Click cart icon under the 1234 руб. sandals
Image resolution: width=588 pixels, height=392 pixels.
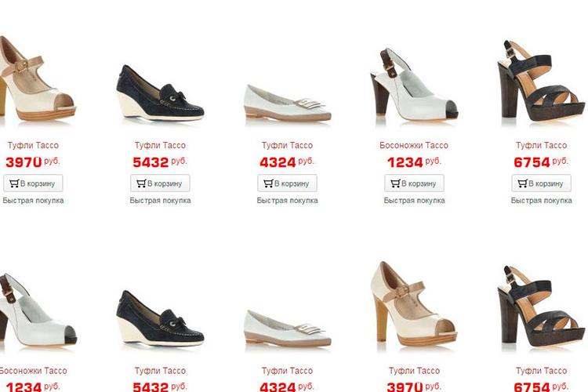tap(396, 183)
